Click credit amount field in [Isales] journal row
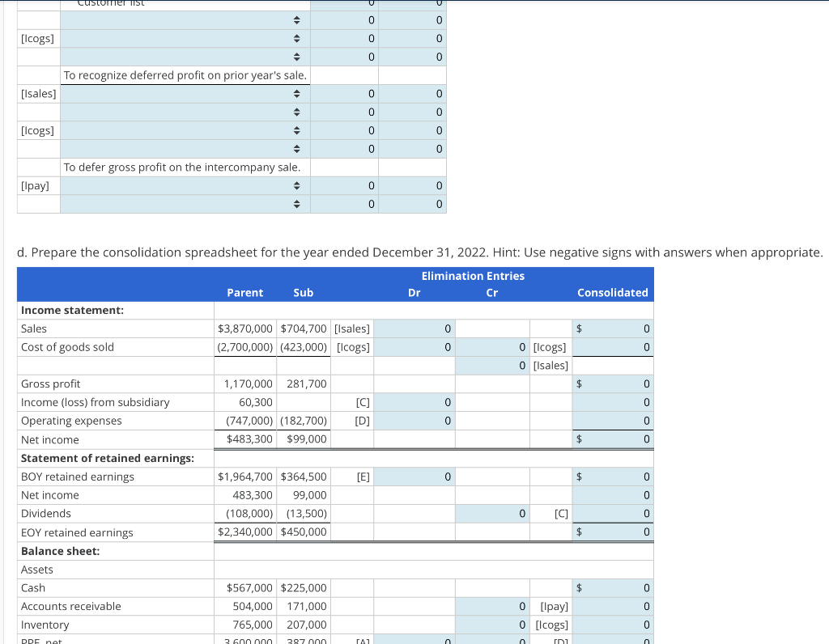Viewport: 829px width, 644px height. click(412, 94)
